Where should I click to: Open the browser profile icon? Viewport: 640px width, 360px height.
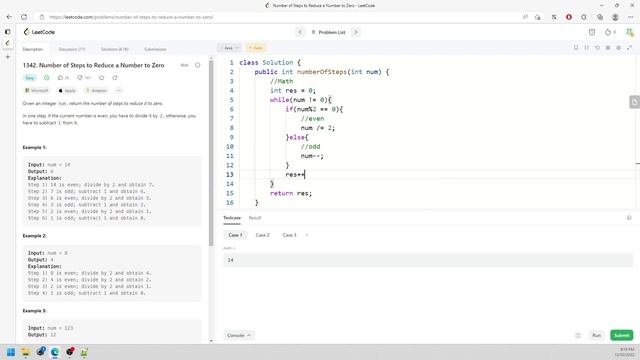point(615,17)
